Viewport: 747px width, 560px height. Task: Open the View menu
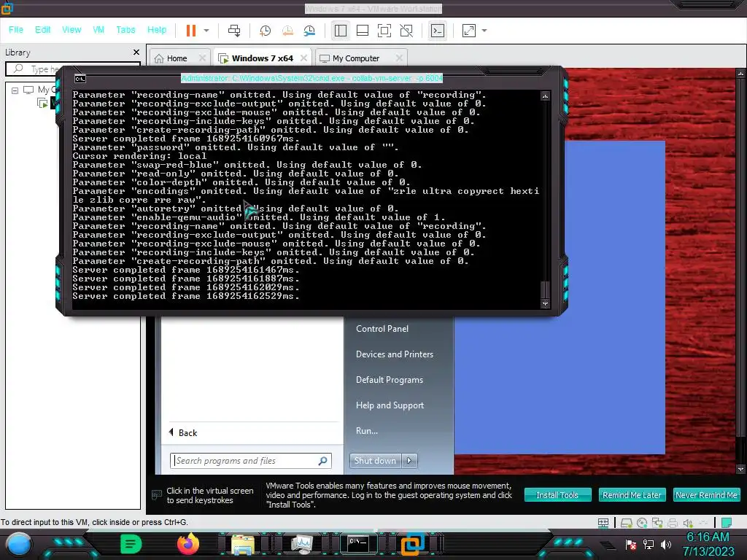[x=71, y=29]
